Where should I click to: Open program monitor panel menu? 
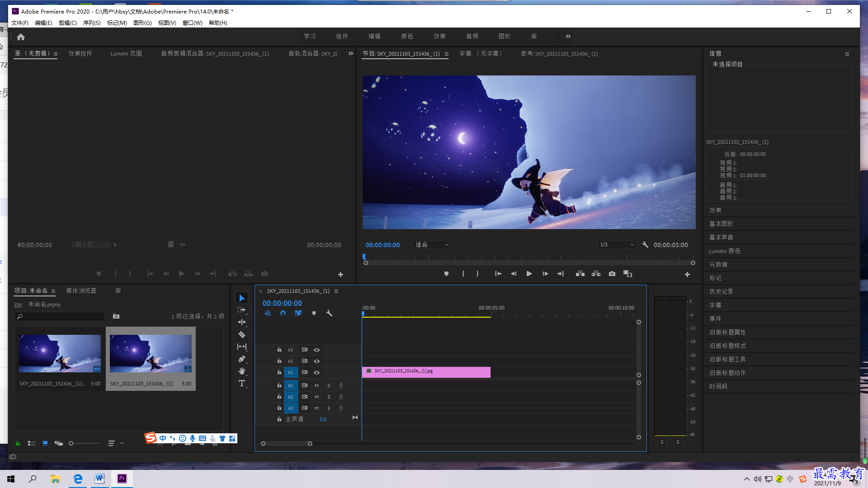click(447, 54)
